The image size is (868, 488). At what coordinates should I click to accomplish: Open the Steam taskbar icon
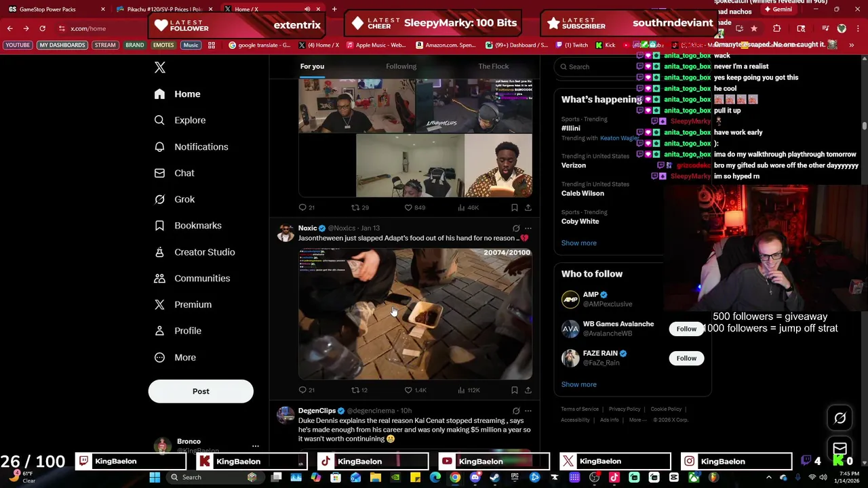494,477
